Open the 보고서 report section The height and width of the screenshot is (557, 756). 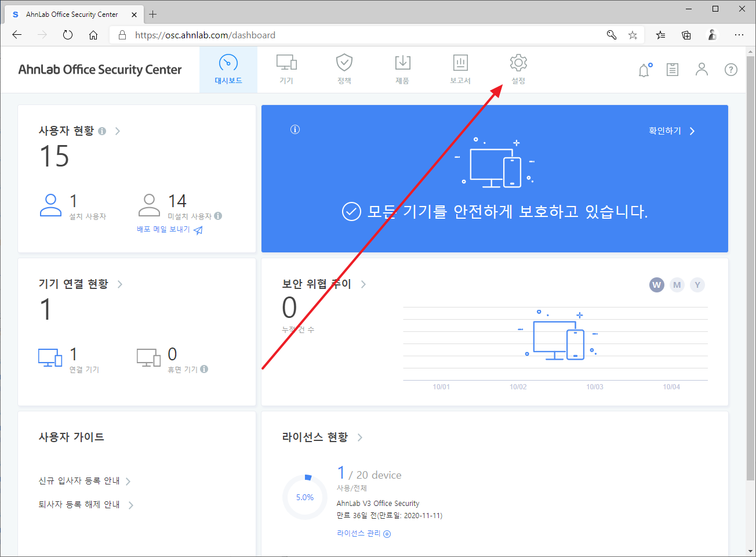point(460,70)
